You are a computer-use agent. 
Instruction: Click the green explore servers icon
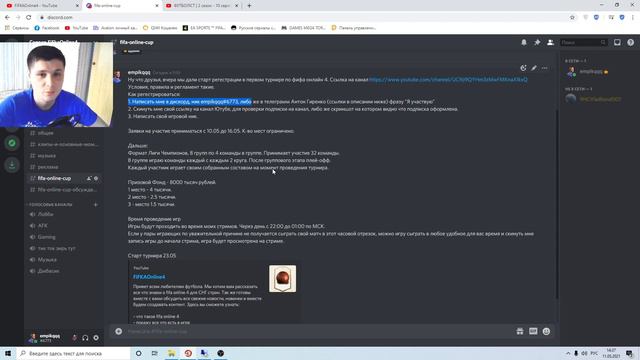12,143
